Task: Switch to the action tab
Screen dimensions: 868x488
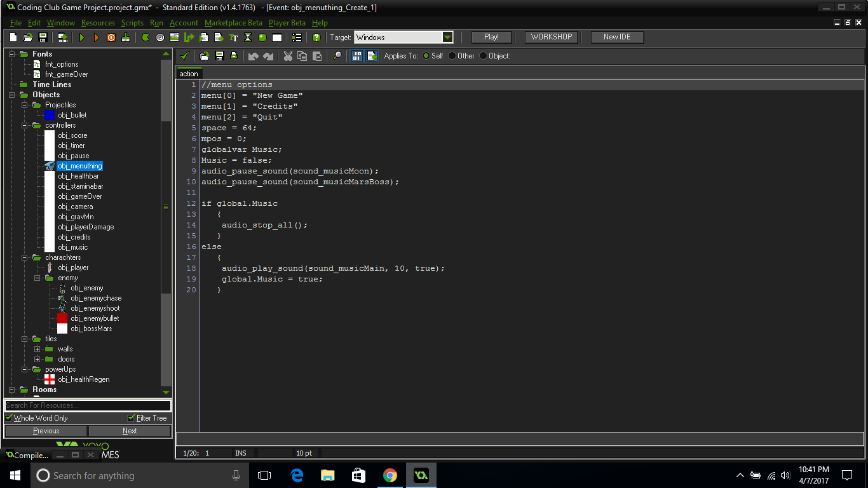Action: coord(189,73)
